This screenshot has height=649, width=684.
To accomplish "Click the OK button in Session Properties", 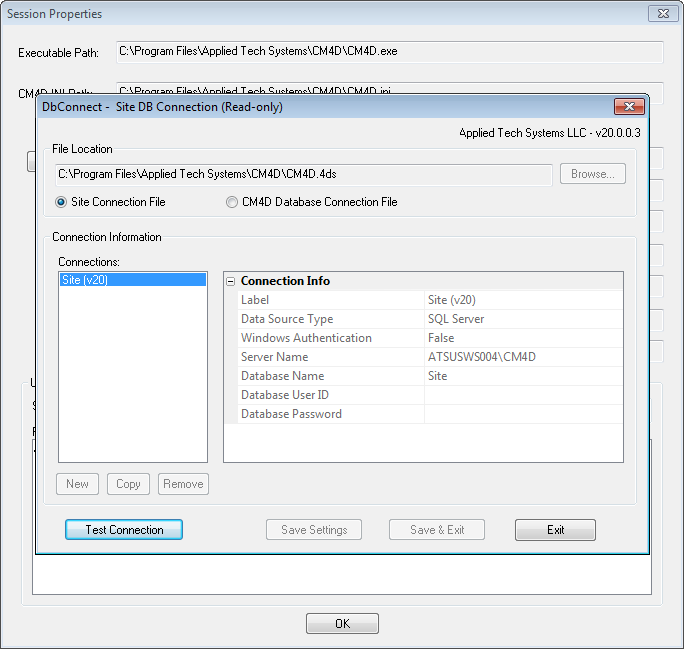I will (x=342, y=623).
